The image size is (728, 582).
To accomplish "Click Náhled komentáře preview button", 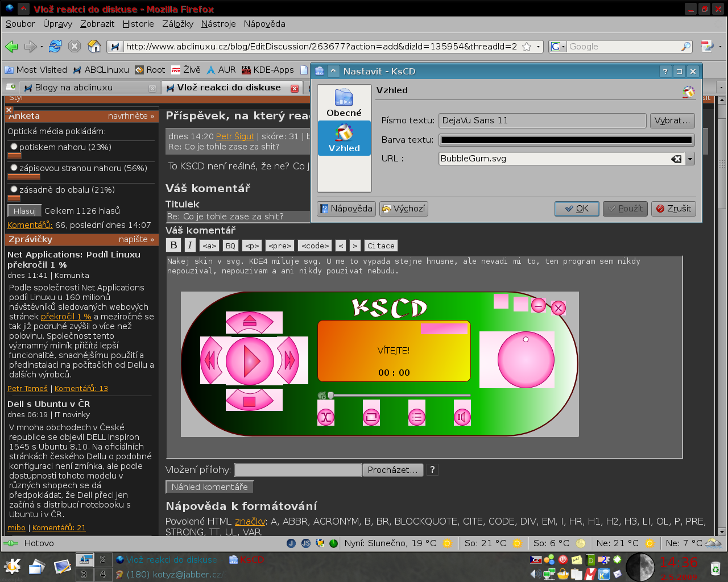I will click(209, 487).
